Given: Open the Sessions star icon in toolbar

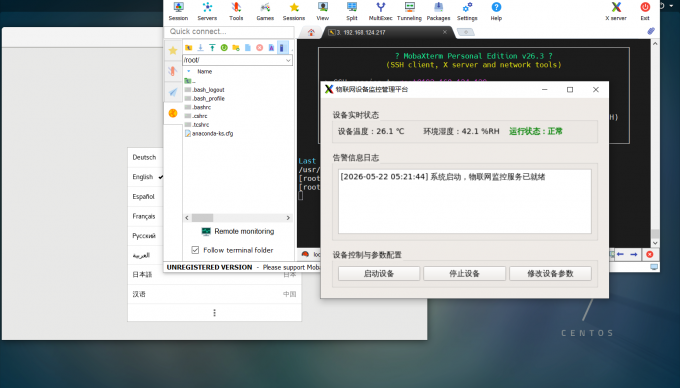Looking at the screenshot, I should tap(294, 11).
